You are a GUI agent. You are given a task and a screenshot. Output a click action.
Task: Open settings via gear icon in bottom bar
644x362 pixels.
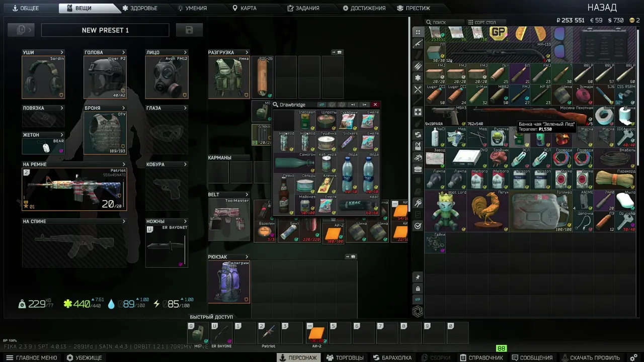633,357
